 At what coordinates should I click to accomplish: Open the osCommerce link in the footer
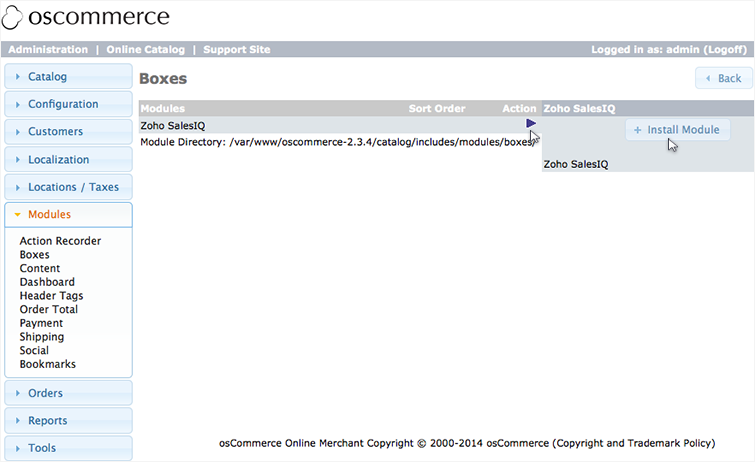[517, 443]
